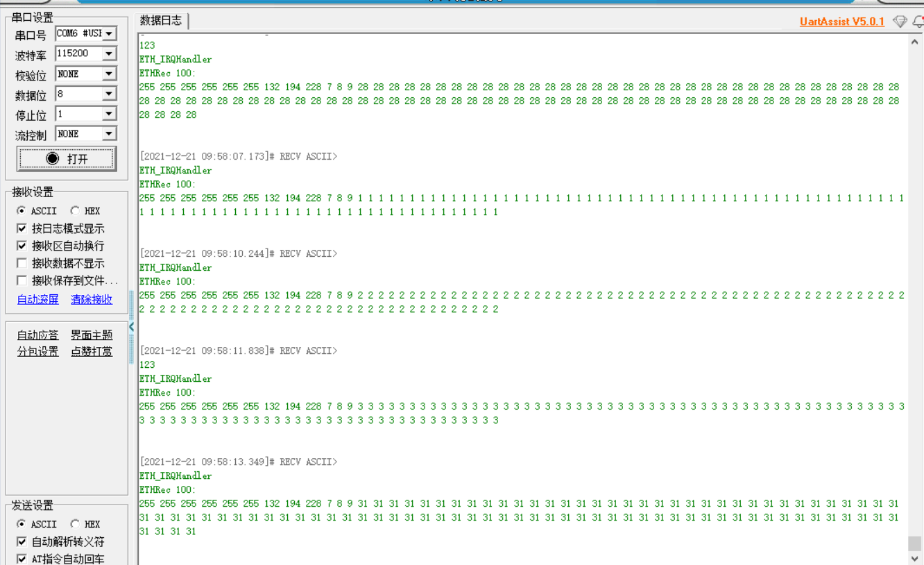Image resolution: width=924 pixels, height=565 pixels.
Task: Open the 波特率 115200 dropdown
Action: pyautogui.click(x=109, y=53)
